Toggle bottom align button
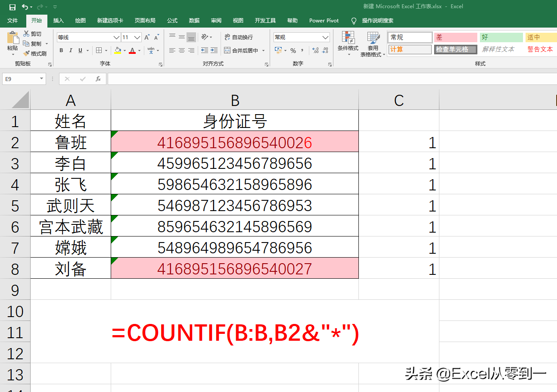This screenshot has height=392, width=557. (x=191, y=37)
